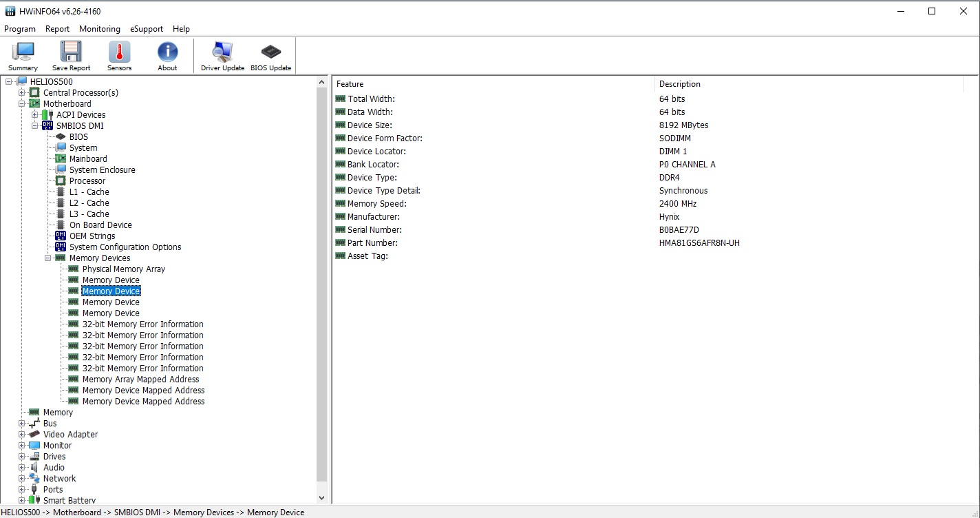Screen dimensions: 980x518
Task: Click the tree panel scrollbar thumb
Action: pos(321,284)
